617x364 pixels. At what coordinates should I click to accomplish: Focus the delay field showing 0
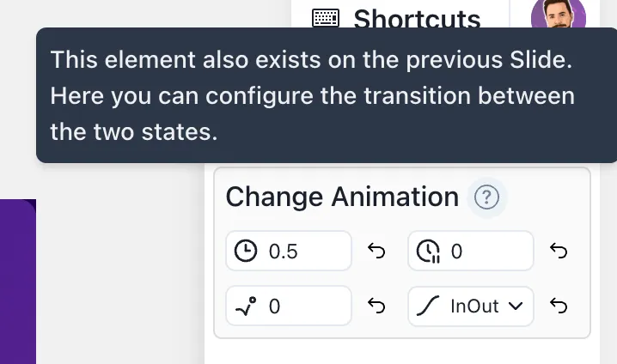click(471, 252)
